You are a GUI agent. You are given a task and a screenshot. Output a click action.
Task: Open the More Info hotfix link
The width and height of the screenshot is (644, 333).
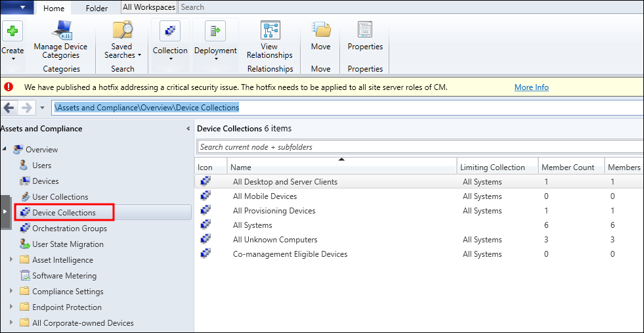[x=531, y=87]
